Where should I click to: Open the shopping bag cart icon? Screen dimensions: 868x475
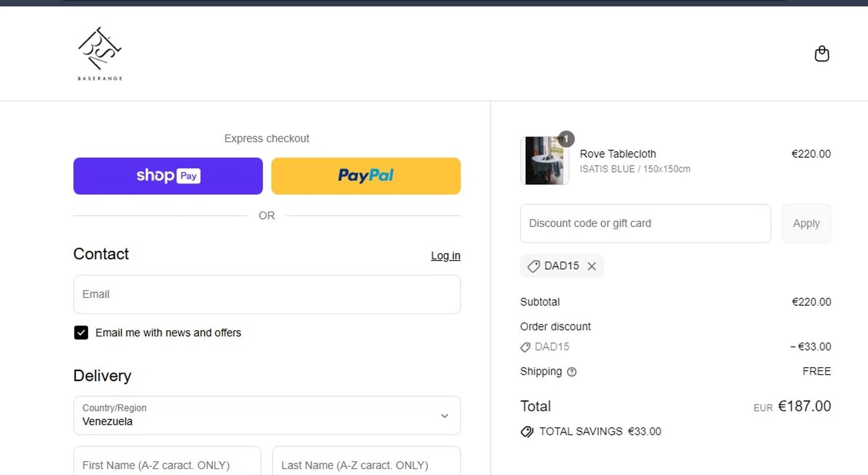822,54
